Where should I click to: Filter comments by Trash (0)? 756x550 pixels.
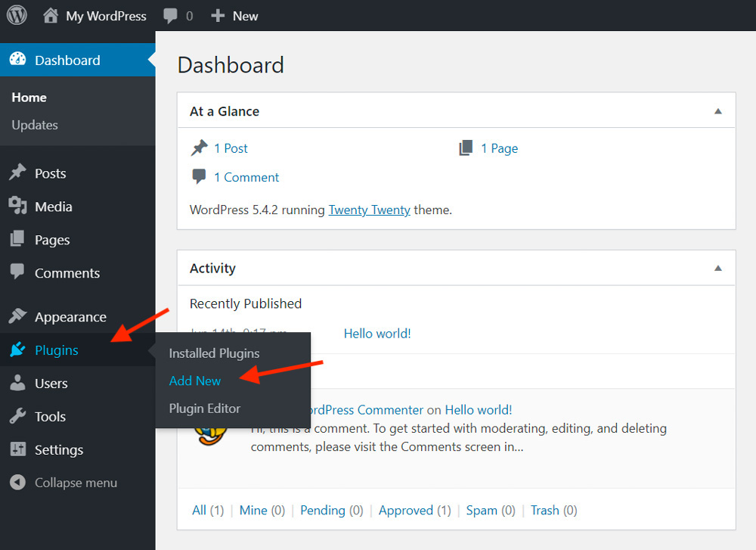point(553,511)
